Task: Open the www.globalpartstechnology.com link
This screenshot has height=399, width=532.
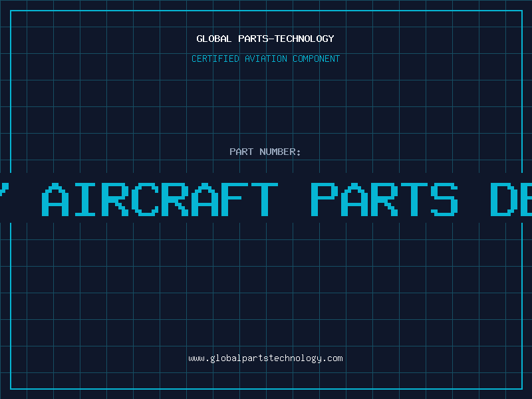Action: (265, 358)
